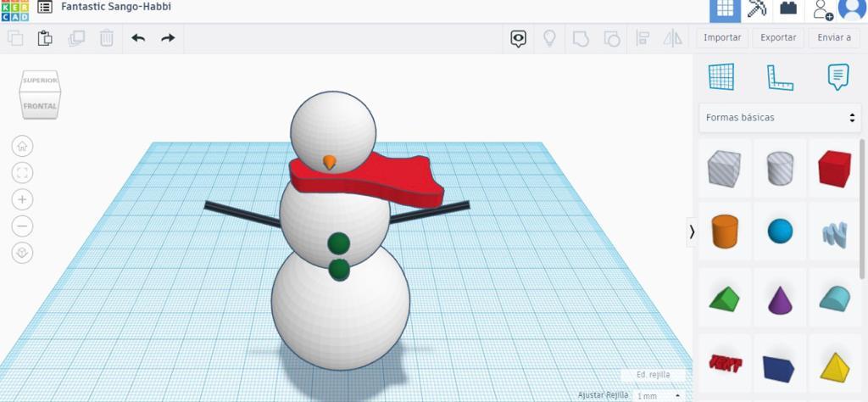Image resolution: width=868 pixels, height=402 pixels.
Task: Click the FRONTAL face of view cube
Action: tap(40, 105)
